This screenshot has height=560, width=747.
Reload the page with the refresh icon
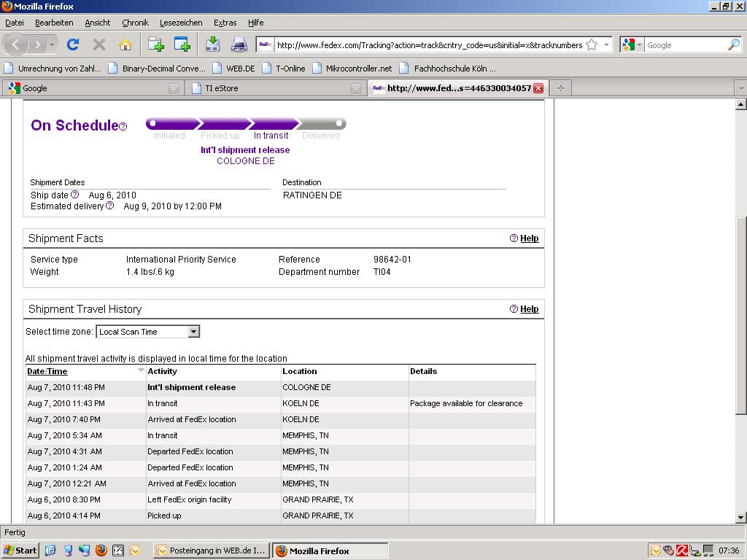coord(72,44)
